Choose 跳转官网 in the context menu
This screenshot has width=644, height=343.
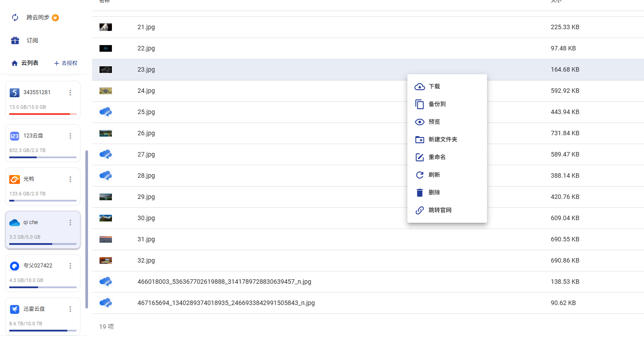[x=447, y=210]
